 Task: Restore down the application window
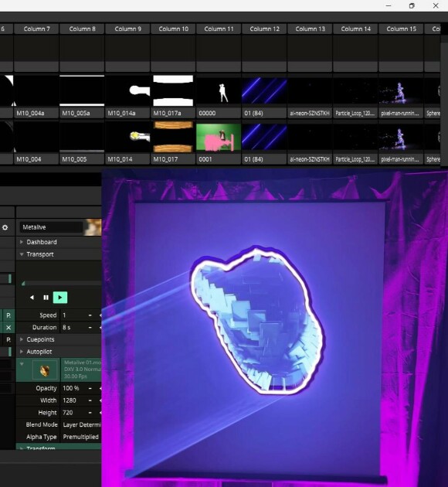(x=412, y=5)
